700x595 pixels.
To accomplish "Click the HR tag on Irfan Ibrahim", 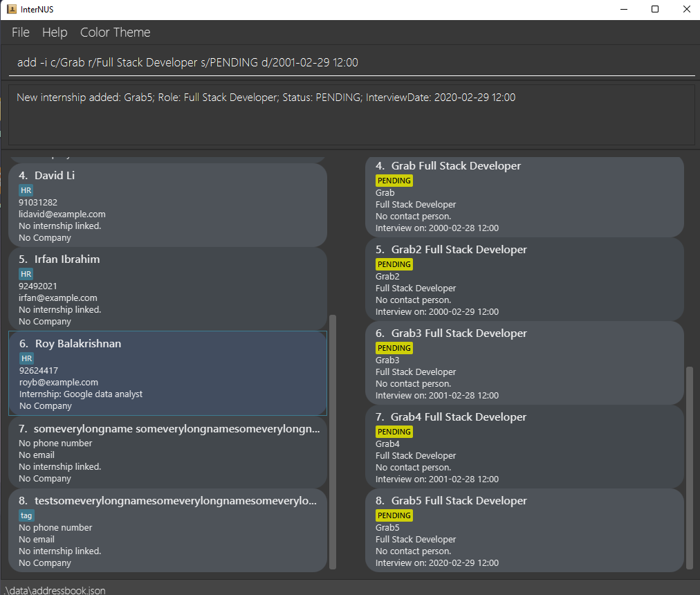I will click(26, 274).
